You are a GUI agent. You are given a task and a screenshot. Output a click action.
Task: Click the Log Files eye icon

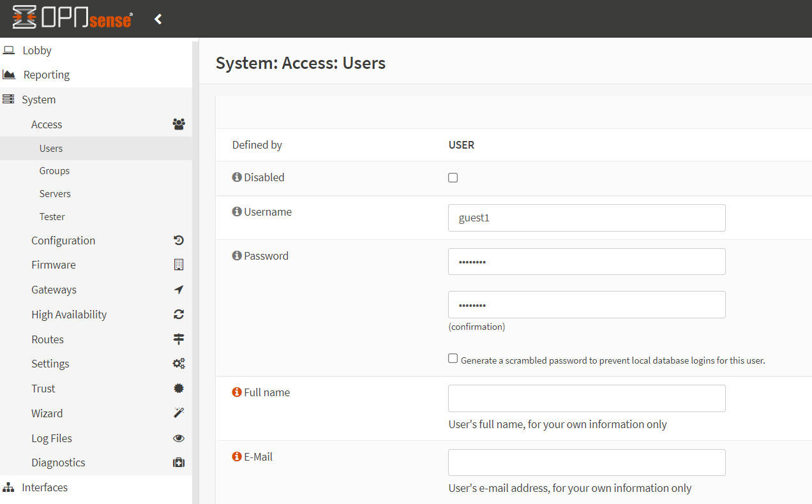(x=179, y=438)
